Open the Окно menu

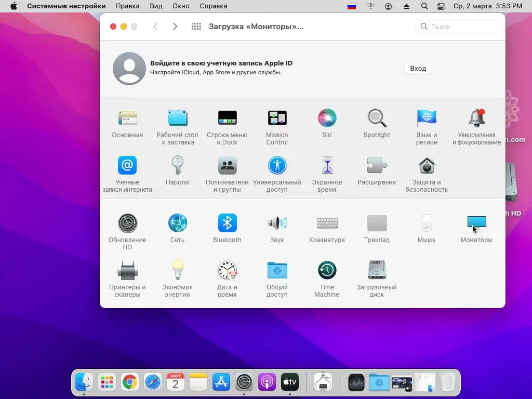click(181, 6)
